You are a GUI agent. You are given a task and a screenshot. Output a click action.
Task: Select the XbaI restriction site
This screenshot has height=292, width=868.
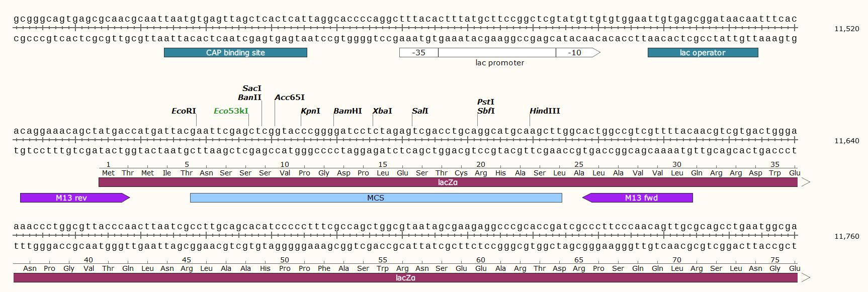pos(382,111)
